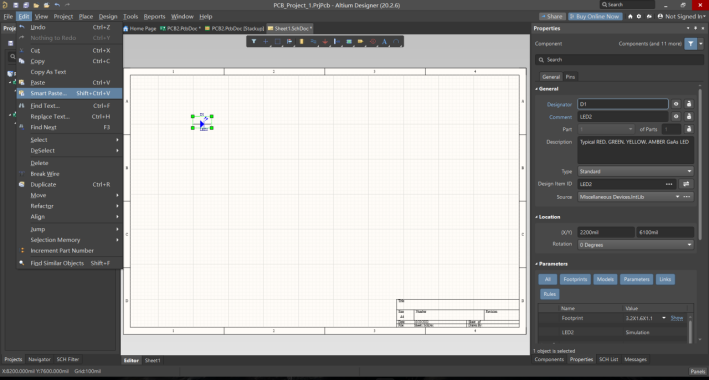Click the filter icon in the Properties panel
Screen dimensions: 709x380
click(690, 43)
